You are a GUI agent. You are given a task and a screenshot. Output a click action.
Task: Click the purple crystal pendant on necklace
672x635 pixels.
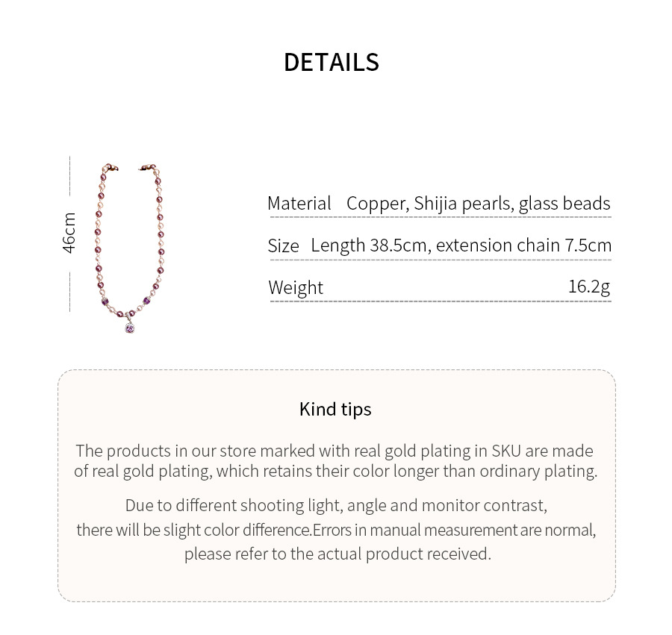(x=132, y=326)
